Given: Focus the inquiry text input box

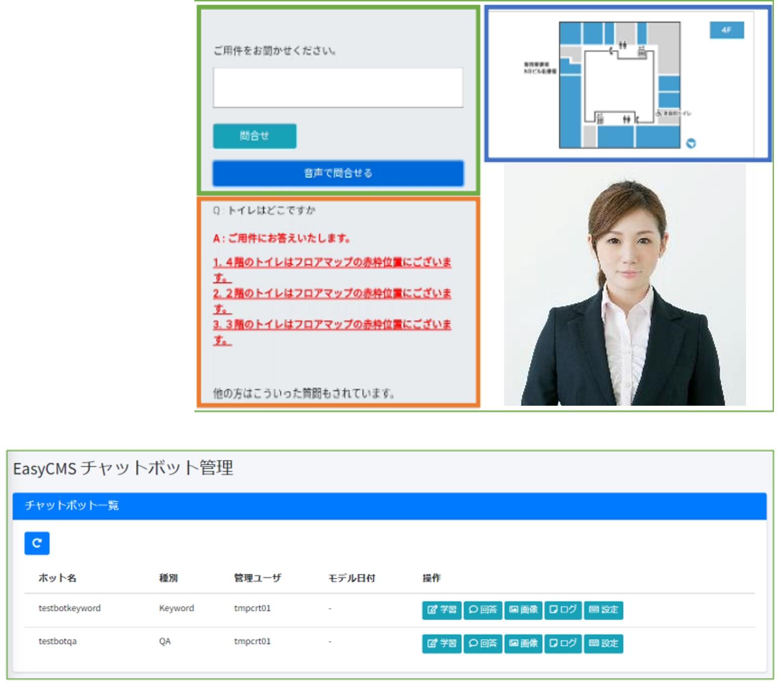Looking at the screenshot, I should point(338,88).
